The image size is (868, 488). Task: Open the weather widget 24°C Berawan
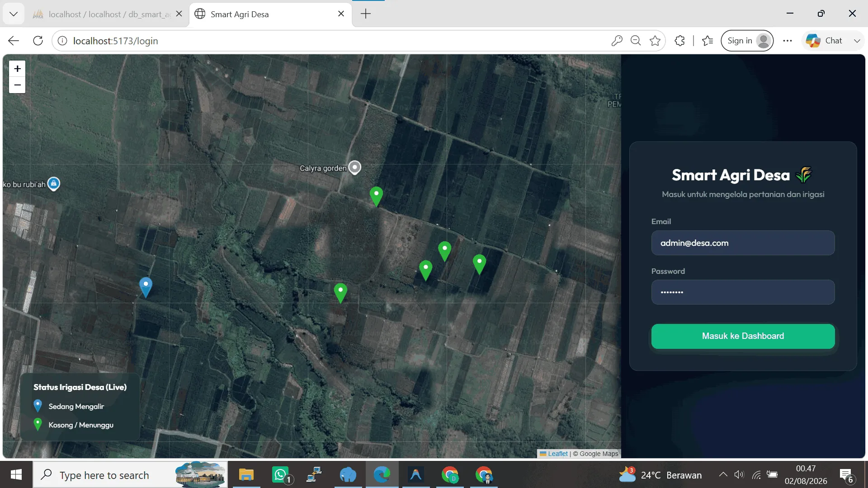point(660,475)
